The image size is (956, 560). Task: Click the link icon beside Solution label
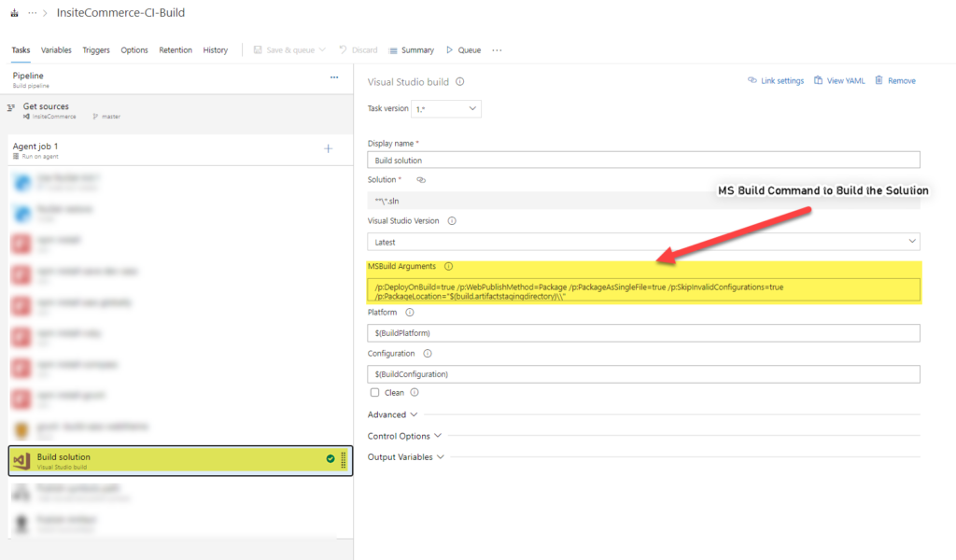coord(421,180)
